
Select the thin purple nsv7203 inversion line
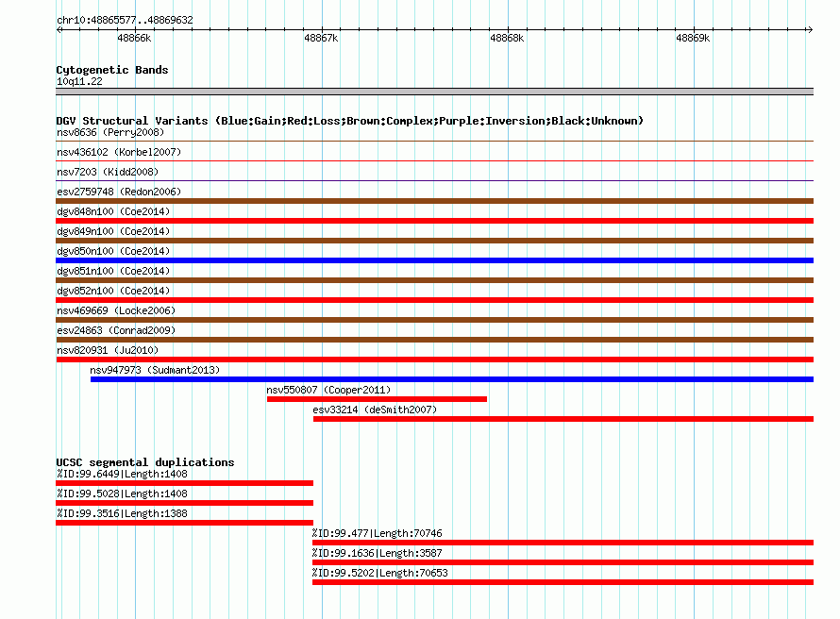coord(434,180)
